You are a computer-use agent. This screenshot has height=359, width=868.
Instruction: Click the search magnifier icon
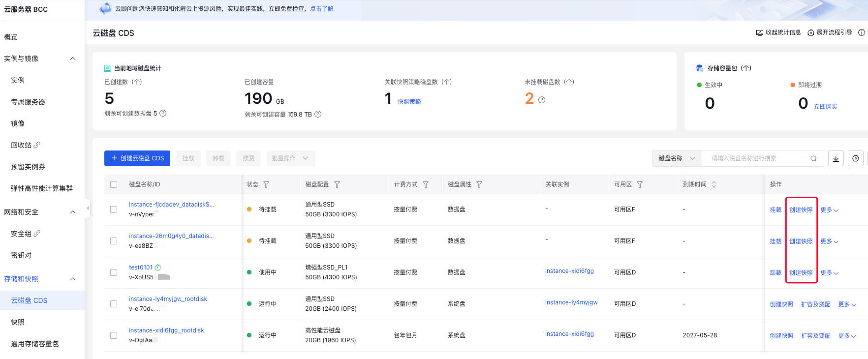813,158
